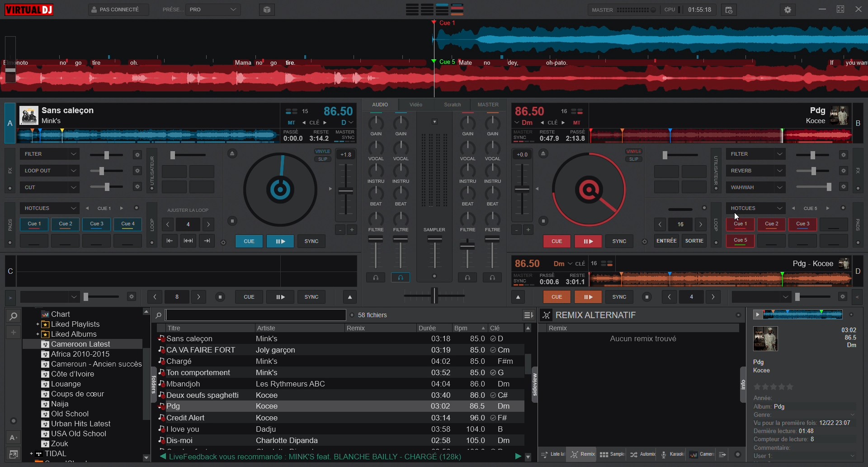868x467 pixels.
Task: Open the HOTCUES pads dropdown on deck A
Action: (50, 208)
